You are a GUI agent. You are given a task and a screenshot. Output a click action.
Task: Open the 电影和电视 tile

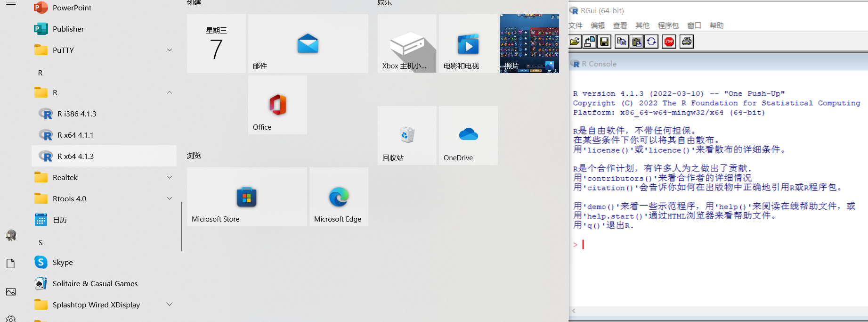(x=468, y=43)
